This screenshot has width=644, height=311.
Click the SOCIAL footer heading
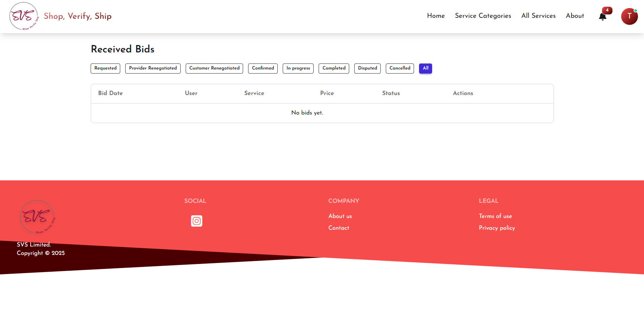pos(195,201)
